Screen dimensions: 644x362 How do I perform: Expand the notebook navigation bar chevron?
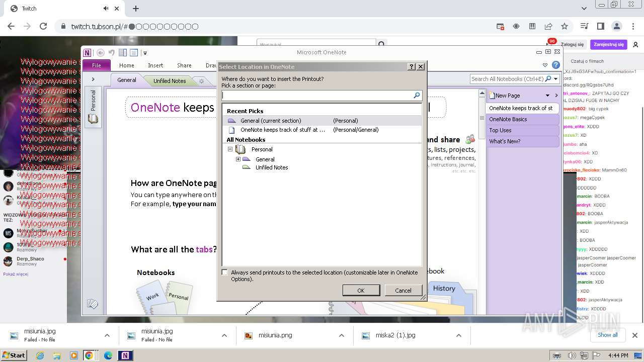click(93, 79)
